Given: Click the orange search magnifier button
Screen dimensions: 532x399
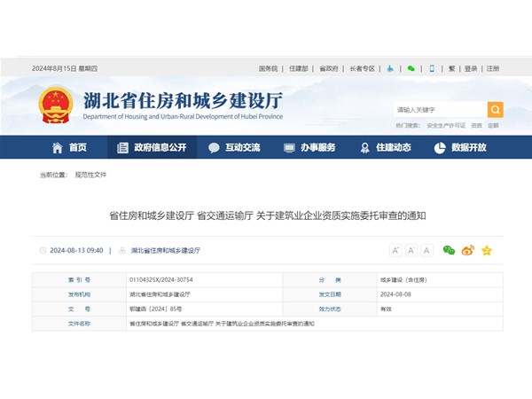Looking at the screenshot, I should (495, 110).
